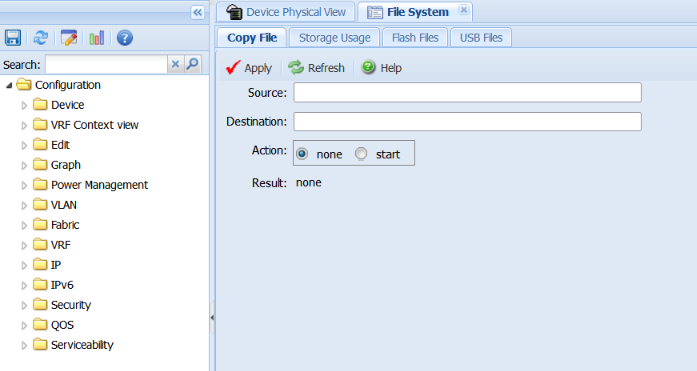The width and height of the screenshot is (697, 371).
Task: Click the red checkmark Apply icon
Action: (x=233, y=68)
